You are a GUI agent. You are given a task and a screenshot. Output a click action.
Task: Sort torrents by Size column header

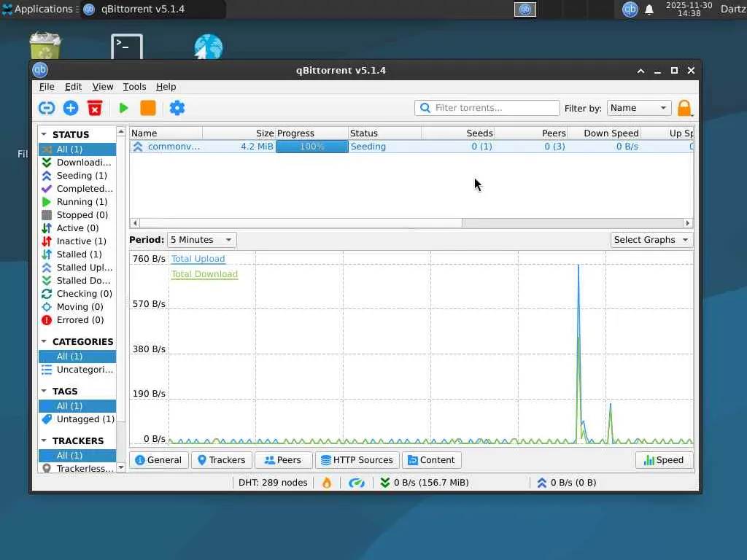pyautogui.click(x=239, y=133)
